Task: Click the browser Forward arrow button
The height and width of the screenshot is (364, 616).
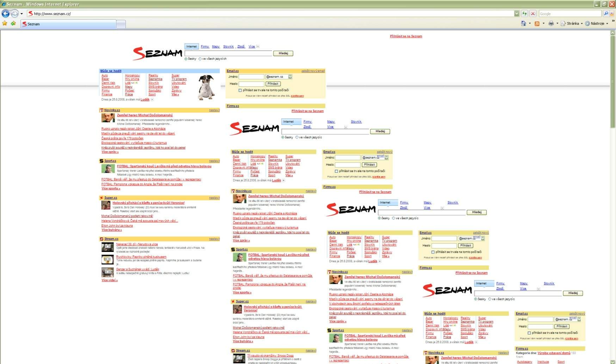Action: tap(14, 13)
